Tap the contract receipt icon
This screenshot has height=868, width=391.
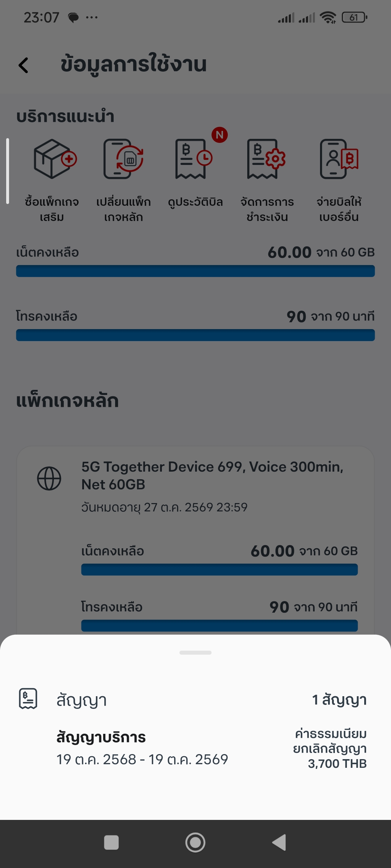point(28,698)
